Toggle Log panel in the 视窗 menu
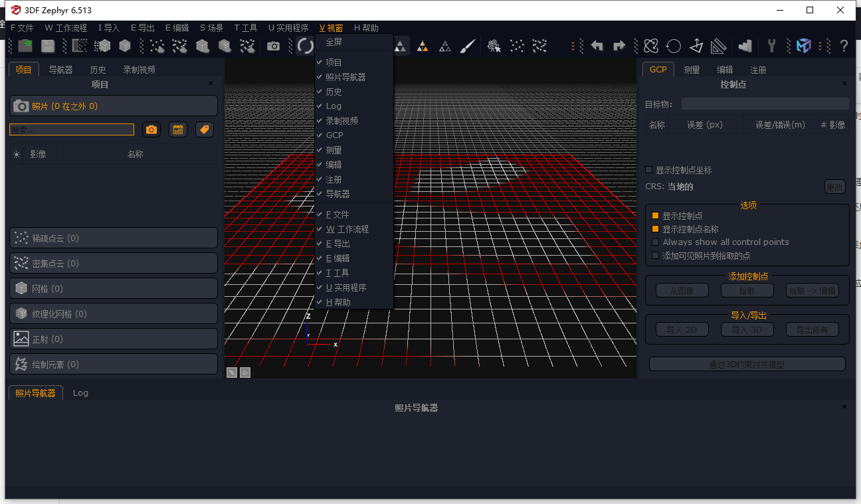The height and width of the screenshot is (504, 861). coord(354,106)
